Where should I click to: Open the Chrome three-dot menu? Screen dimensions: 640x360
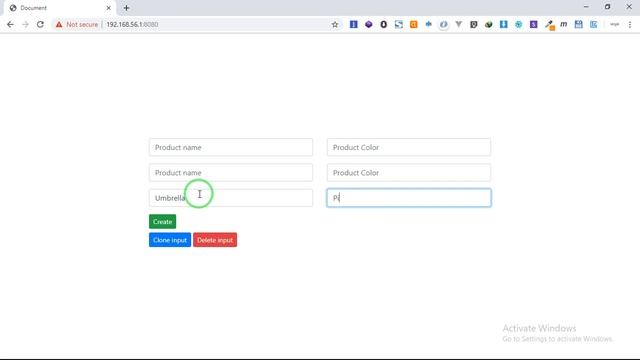(630, 24)
